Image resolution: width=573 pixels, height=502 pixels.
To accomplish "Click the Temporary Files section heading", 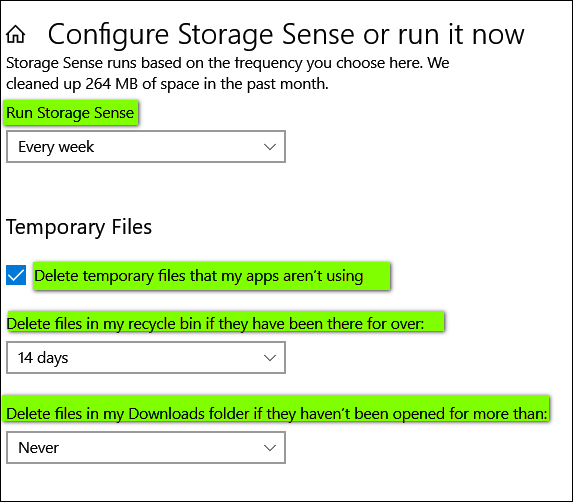I will point(79,227).
